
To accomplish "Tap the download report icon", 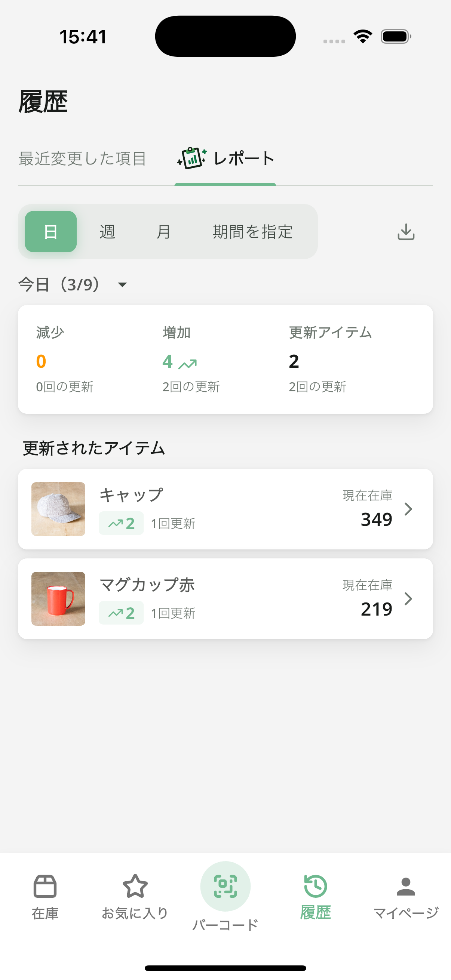I will click(x=406, y=232).
